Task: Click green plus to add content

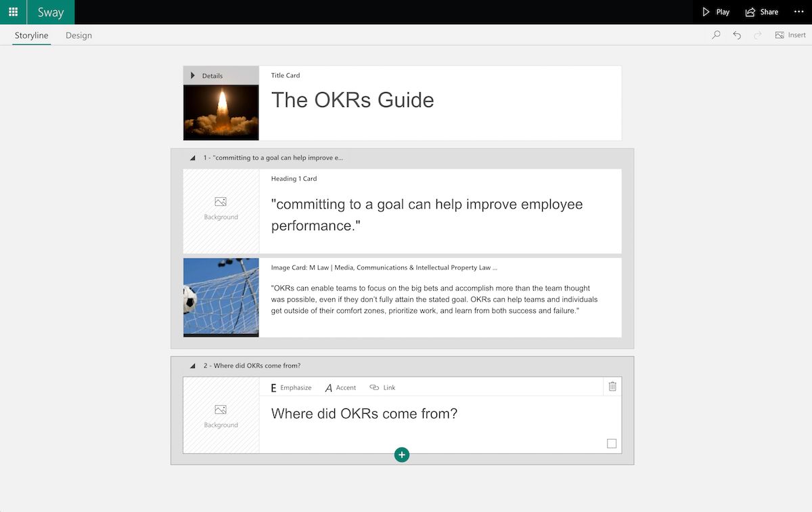Action: click(x=402, y=454)
